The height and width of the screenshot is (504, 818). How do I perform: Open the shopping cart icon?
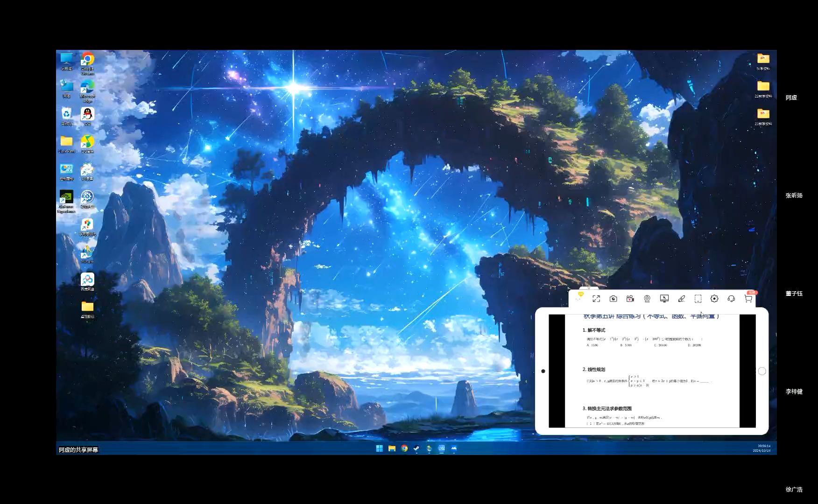748,299
